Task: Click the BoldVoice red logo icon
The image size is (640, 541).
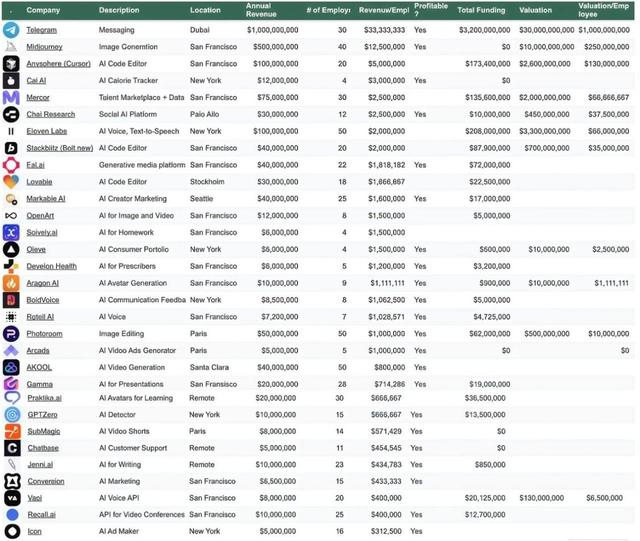Action: pyautogui.click(x=11, y=300)
